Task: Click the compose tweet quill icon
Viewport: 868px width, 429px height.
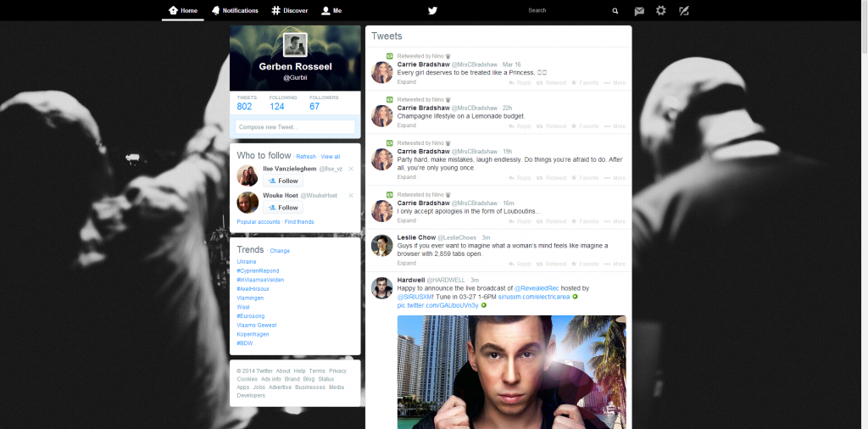Action: coord(684,10)
